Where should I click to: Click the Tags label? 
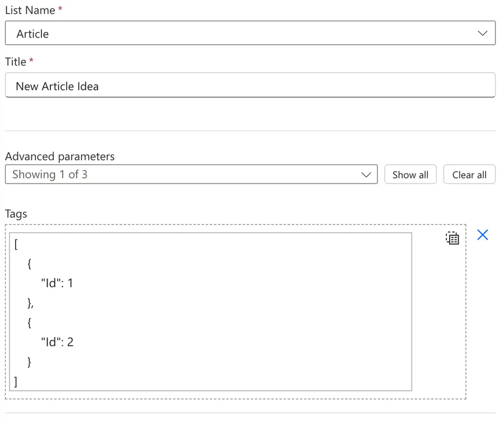click(x=16, y=214)
